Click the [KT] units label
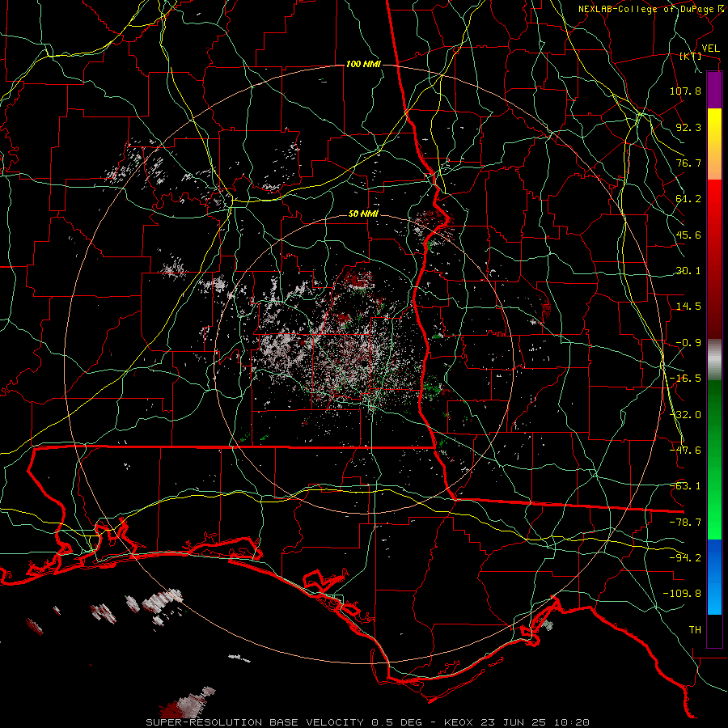The image size is (728, 728). 690,57
